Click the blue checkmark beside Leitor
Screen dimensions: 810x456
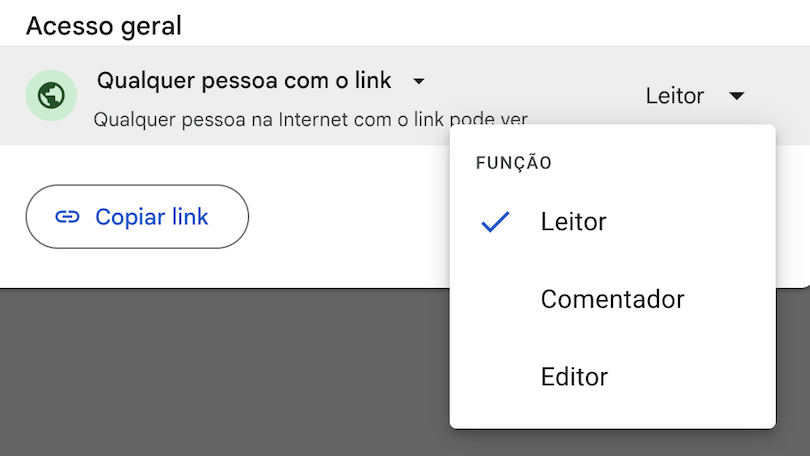[x=495, y=221]
